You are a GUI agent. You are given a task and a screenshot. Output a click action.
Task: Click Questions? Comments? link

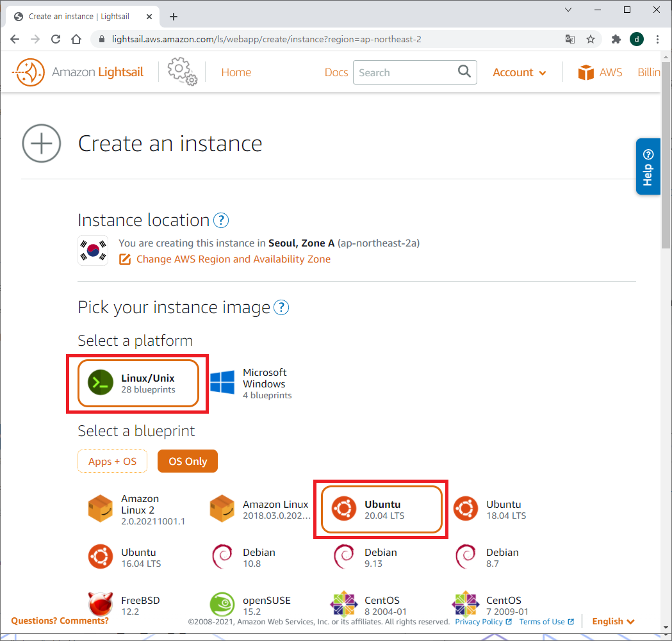(60, 621)
